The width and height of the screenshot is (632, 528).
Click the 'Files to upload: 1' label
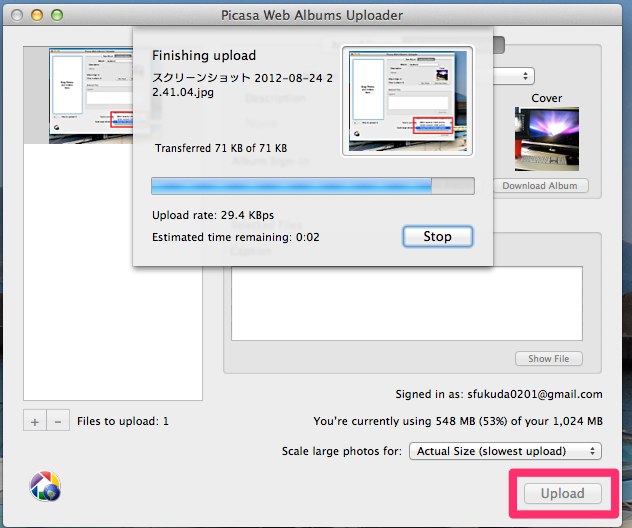pyautogui.click(x=123, y=421)
